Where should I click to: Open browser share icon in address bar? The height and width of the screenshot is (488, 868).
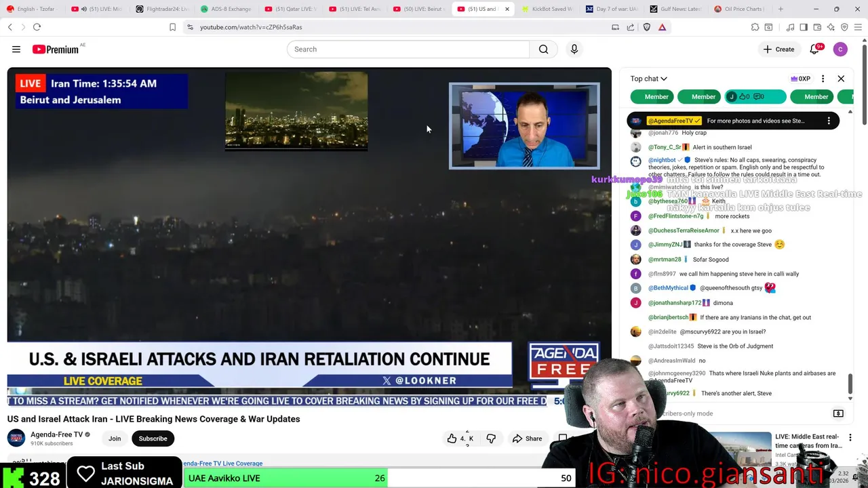coord(631,27)
